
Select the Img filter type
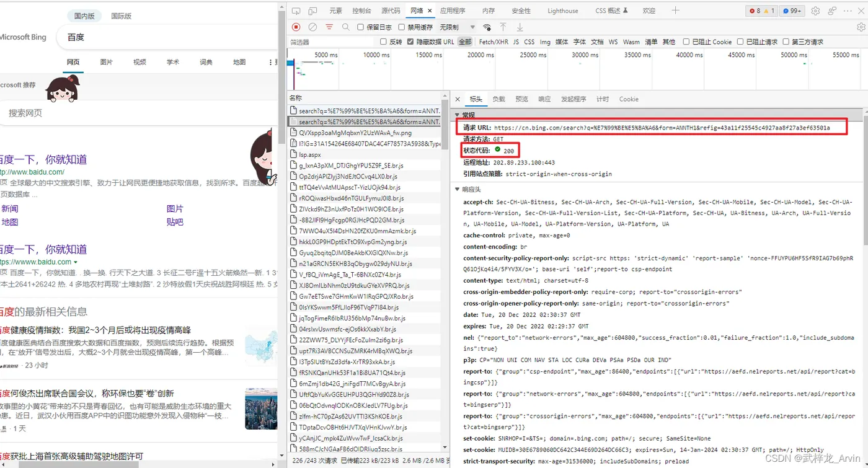click(545, 42)
